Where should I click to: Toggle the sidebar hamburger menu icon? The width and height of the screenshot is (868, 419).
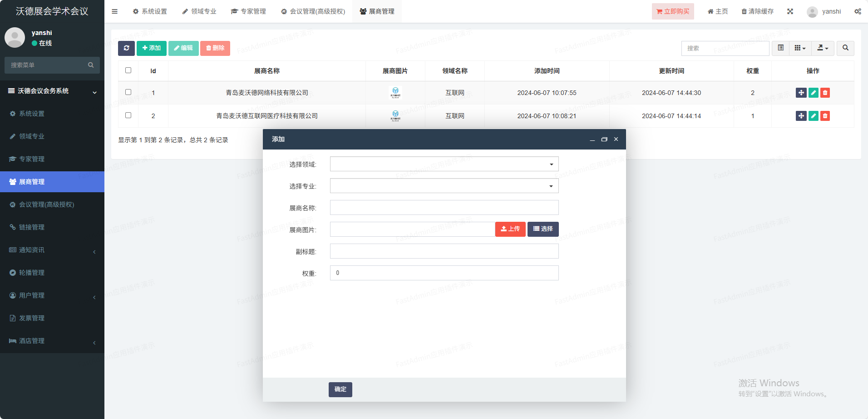115,11
